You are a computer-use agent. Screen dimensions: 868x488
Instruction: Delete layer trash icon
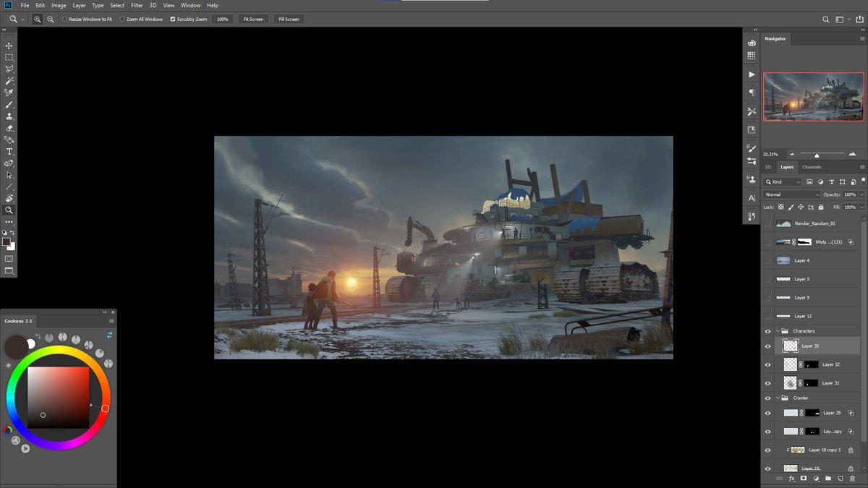point(852,479)
